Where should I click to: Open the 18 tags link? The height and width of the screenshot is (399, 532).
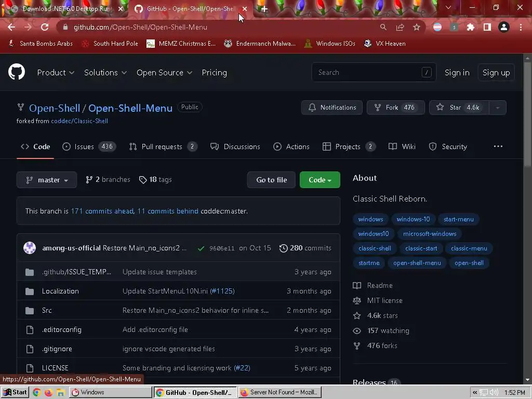click(x=155, y=179)
